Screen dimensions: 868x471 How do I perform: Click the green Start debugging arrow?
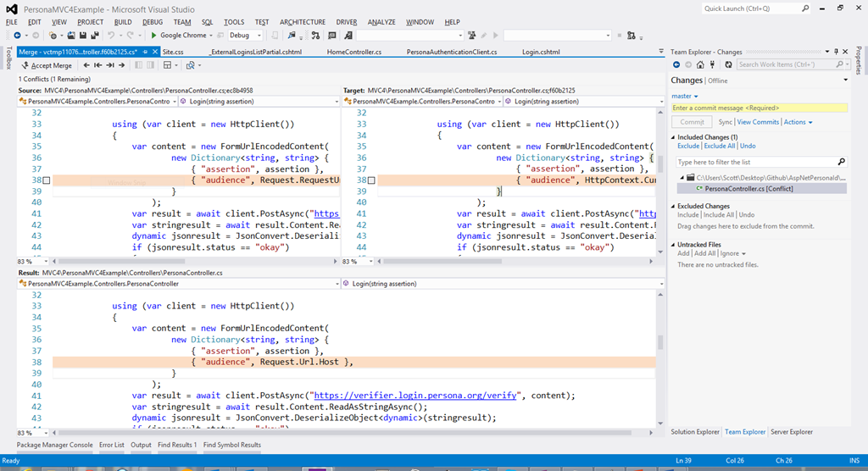point(154,36)
